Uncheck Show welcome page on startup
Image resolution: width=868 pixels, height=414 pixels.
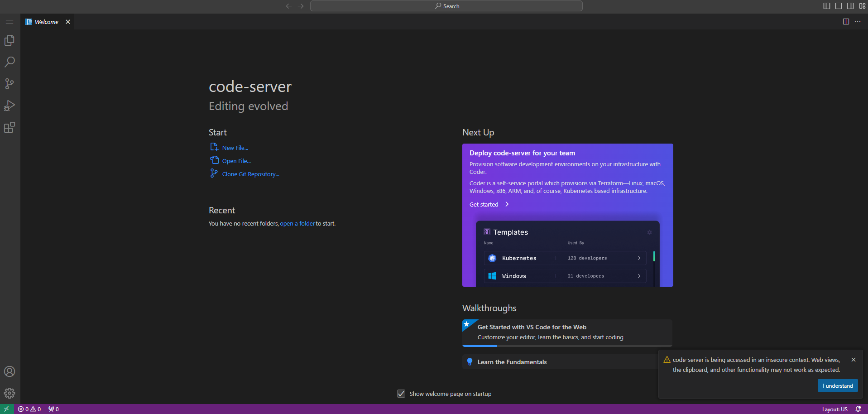tap(401, 394)
